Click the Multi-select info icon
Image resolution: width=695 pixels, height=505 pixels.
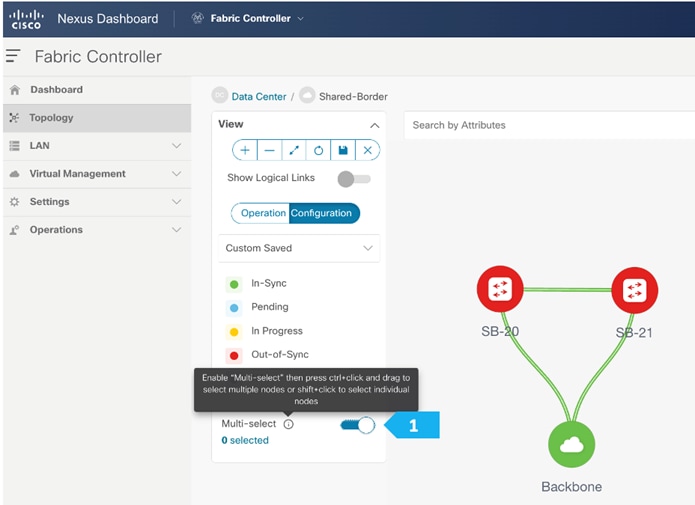[x=289, y=424]
